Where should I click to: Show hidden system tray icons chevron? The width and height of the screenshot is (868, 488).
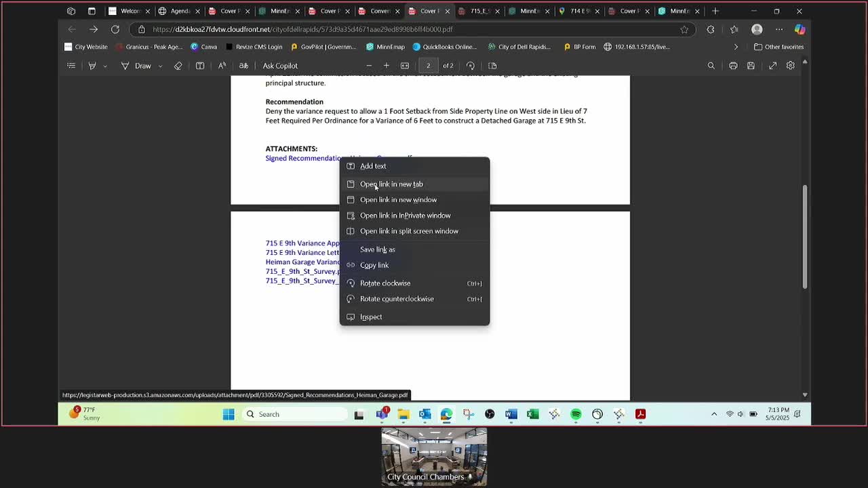[x=713, y=414]
